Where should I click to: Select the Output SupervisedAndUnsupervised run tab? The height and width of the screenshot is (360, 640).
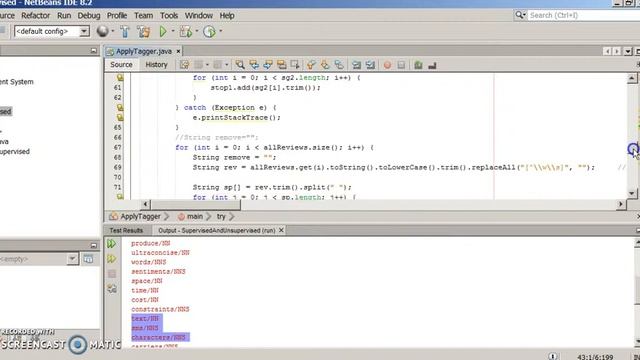pyautogui.click(x=216, y=231)
